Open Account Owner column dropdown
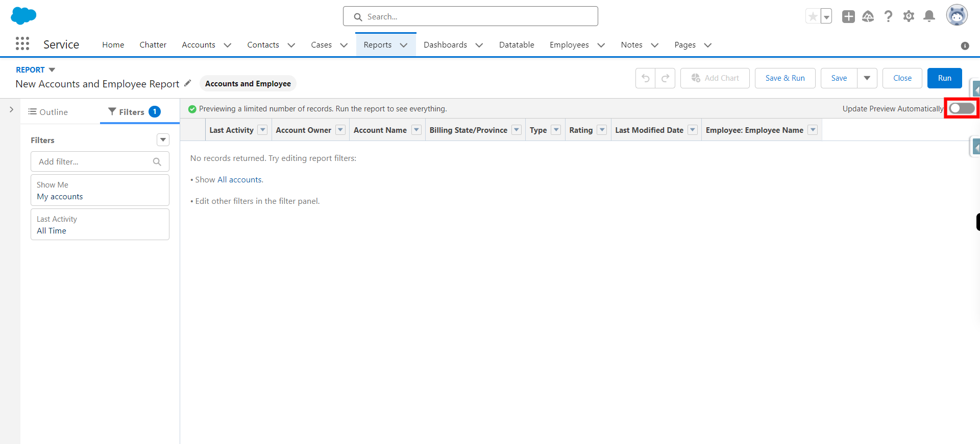This screenshot has width=980, height=444. coord(340,130)
